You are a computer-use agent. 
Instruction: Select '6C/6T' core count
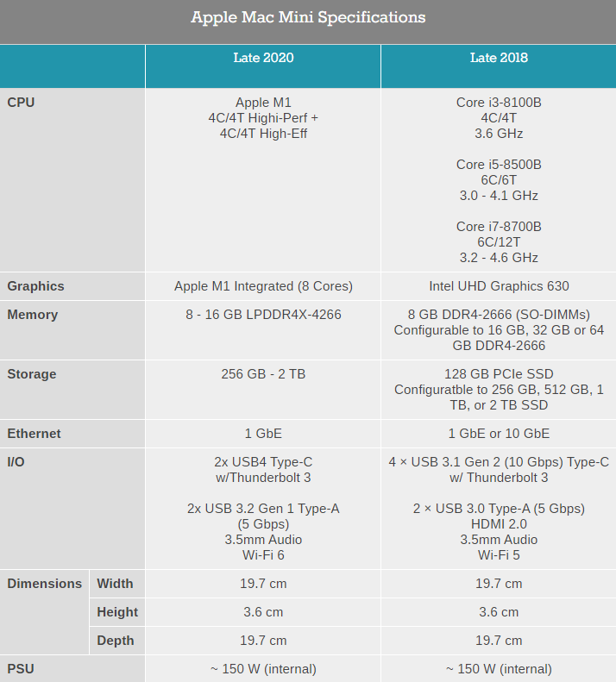click(x=499, y=180)
